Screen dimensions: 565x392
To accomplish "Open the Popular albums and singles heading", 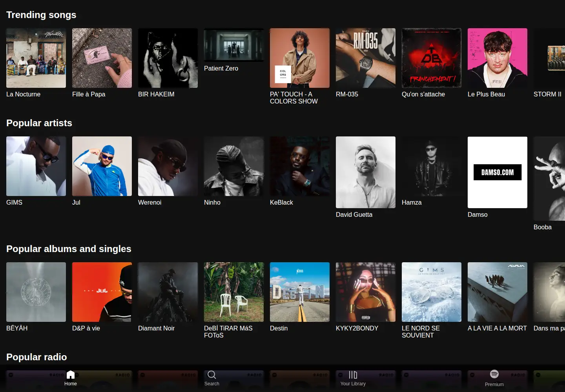I will [69, 249].
